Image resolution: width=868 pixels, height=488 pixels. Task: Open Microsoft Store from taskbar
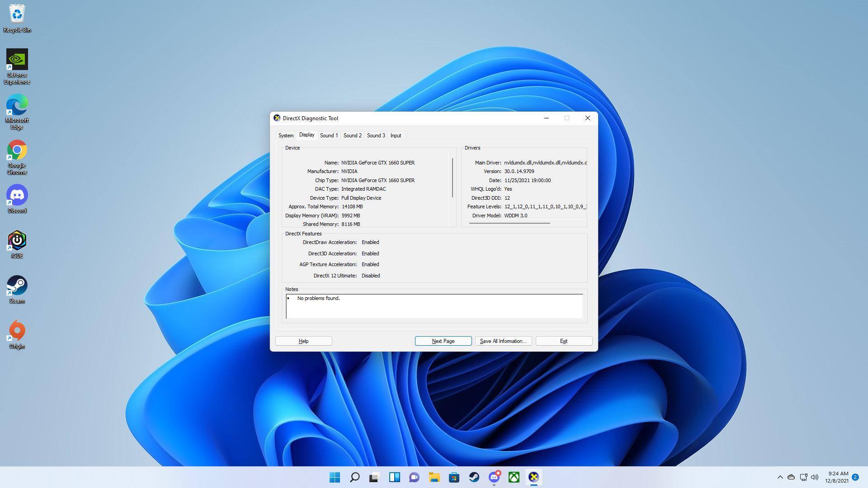pos(454,477)
